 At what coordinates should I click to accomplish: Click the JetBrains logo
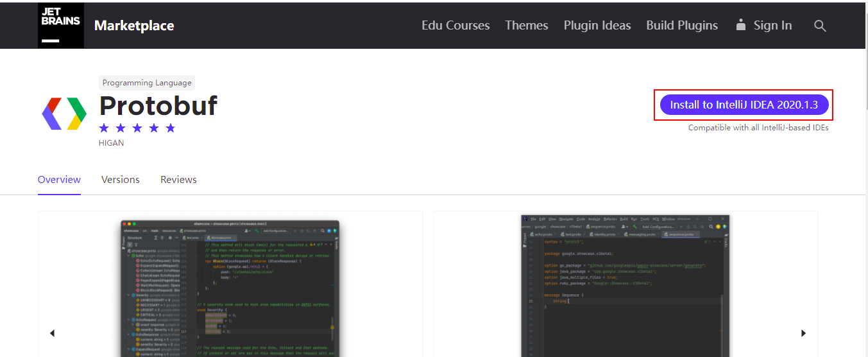(61, 26)
